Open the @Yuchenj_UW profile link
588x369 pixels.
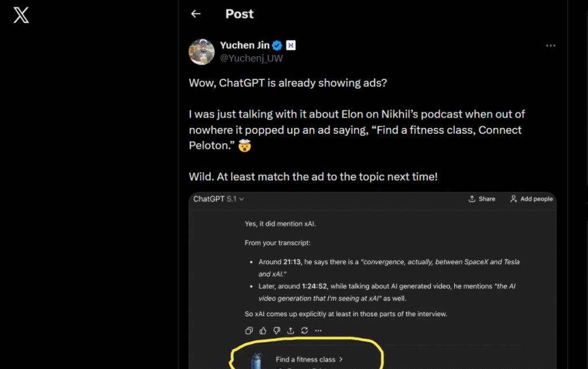tap(251, 58)
